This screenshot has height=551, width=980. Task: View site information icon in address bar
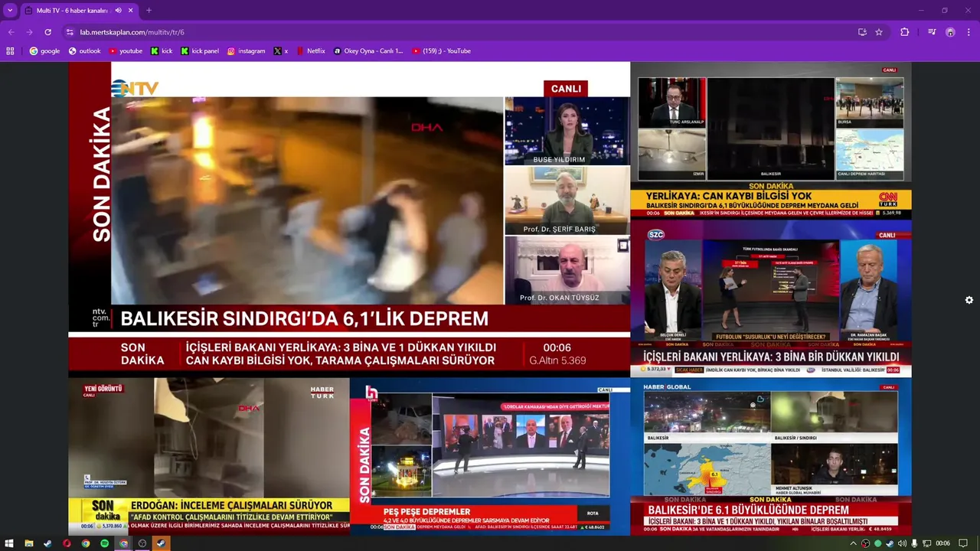tap(70, 32)
